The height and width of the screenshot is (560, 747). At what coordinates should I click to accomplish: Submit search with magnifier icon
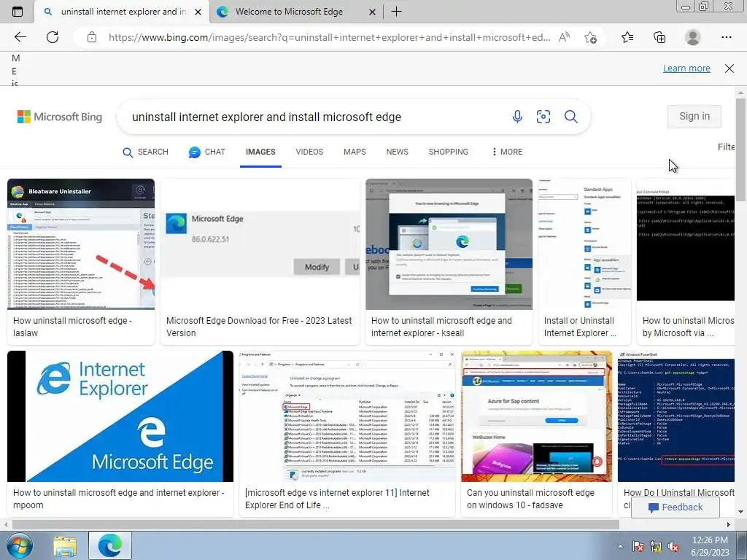point(570,117)
